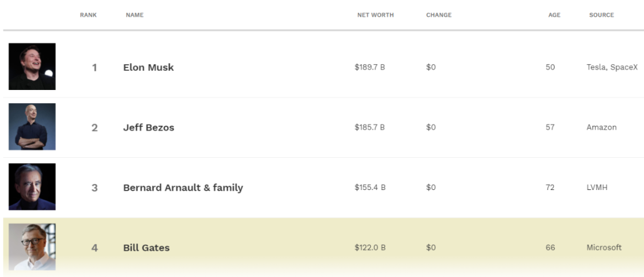This screenshot has width=644, height=277.
Task: Click Bernard Arnault's profile photo
Action: pos(32,187)
